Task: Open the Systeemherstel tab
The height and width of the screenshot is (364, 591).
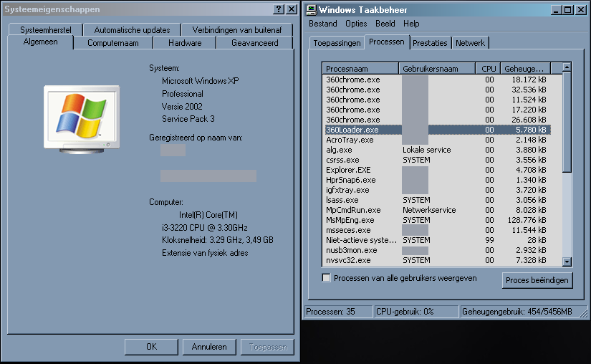Action: (x=46, y=30)
